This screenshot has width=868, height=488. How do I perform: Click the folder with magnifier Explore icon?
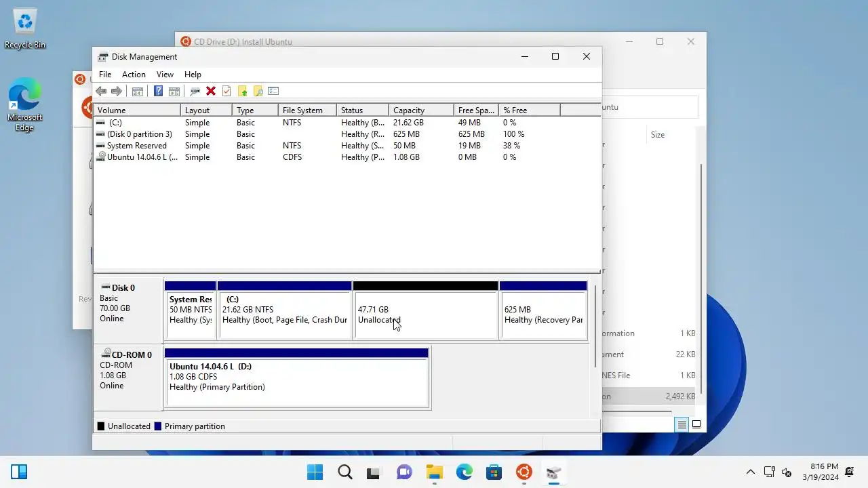click(258, 91)
